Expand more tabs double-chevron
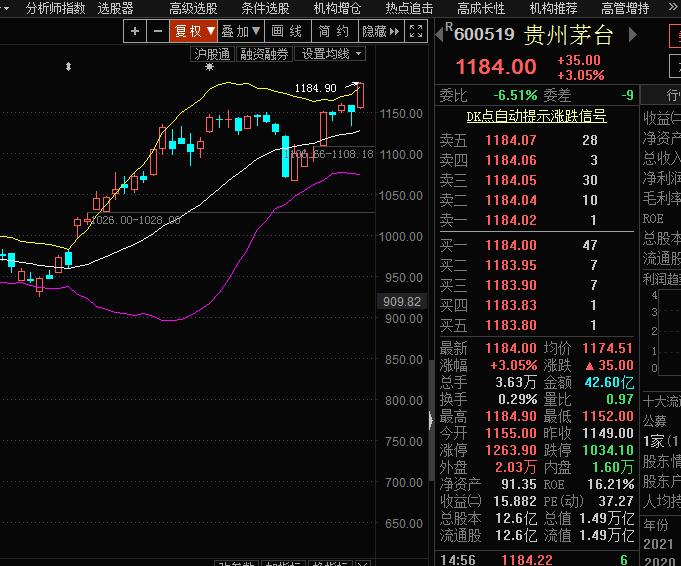Viewport: 681px width, 566px height. point(673,8)
